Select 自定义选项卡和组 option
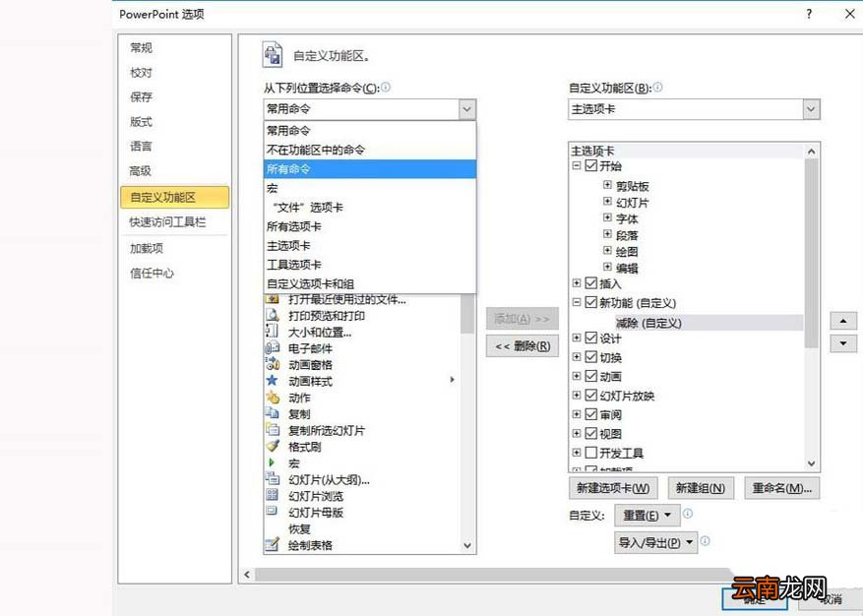The width and height of the screenshot is (863, 616). coord(370,284)
